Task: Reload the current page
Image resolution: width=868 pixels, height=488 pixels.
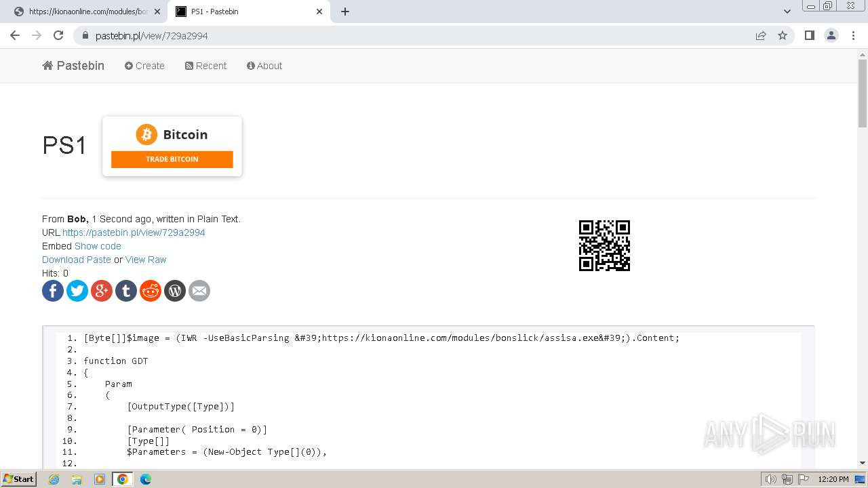Action: (x=58, y=35)
